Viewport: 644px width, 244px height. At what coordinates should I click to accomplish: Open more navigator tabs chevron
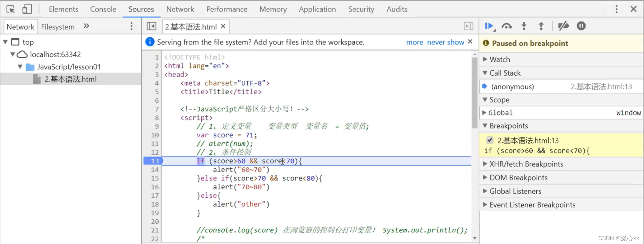click(86, 26)
